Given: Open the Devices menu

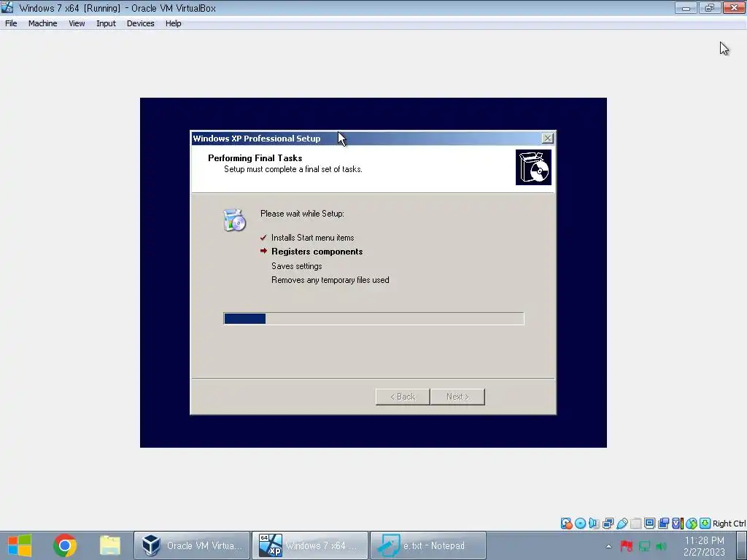Looking at the screenshot, I should pyautogui.click(x=141, y=23).
